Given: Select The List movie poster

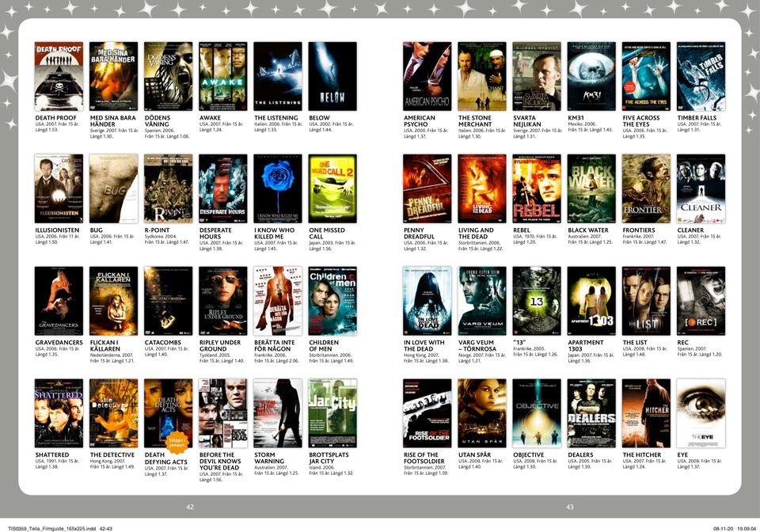Looking at the screenshot, I should 646,301.
